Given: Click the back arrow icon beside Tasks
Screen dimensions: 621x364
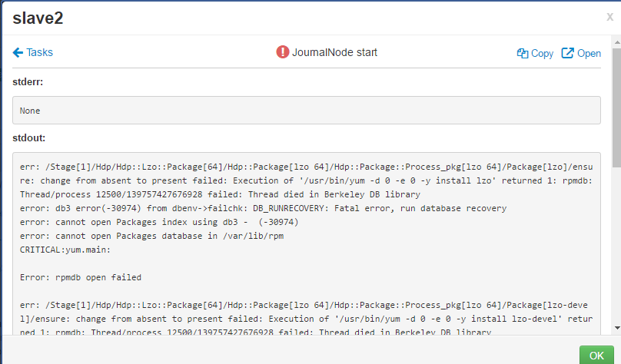Looking at the screenshot, I should tap(18, 52).
